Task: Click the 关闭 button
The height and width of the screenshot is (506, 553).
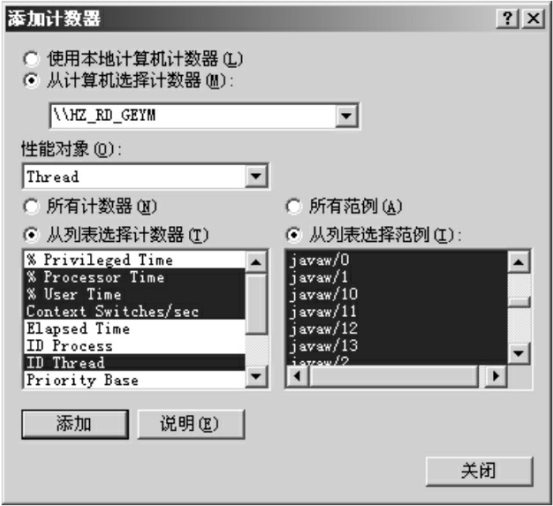Action: click(x=479, y=471)
